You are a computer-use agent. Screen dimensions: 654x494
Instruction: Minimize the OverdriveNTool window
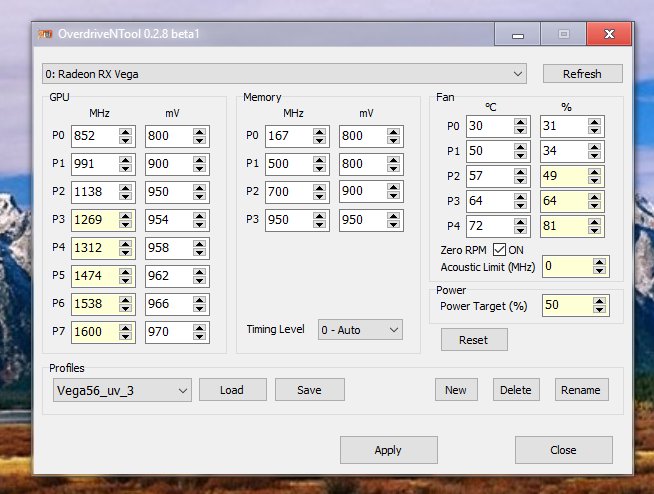[x=518, y=34]
